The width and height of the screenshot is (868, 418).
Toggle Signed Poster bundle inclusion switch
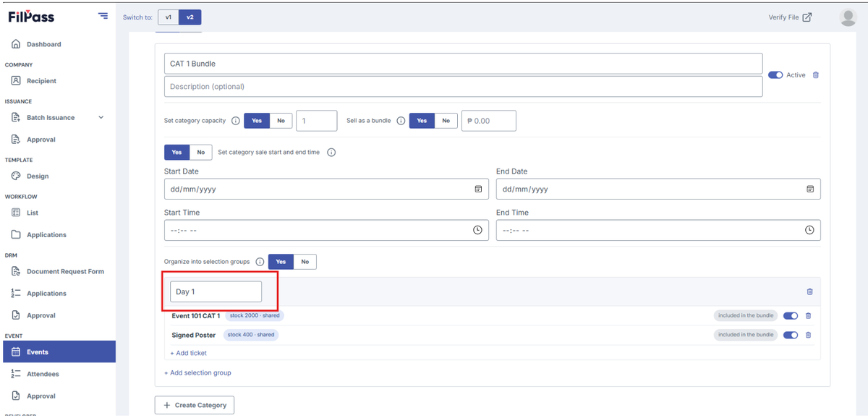coord(791,335)
